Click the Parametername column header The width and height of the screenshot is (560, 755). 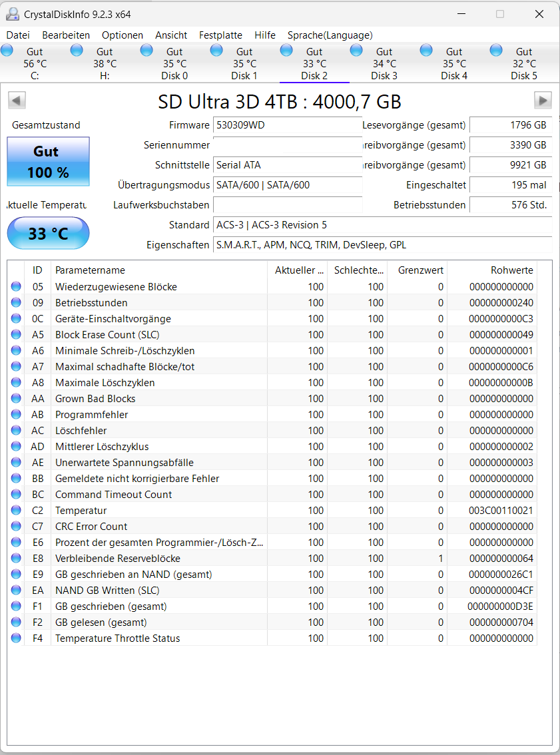coord(159,270)
